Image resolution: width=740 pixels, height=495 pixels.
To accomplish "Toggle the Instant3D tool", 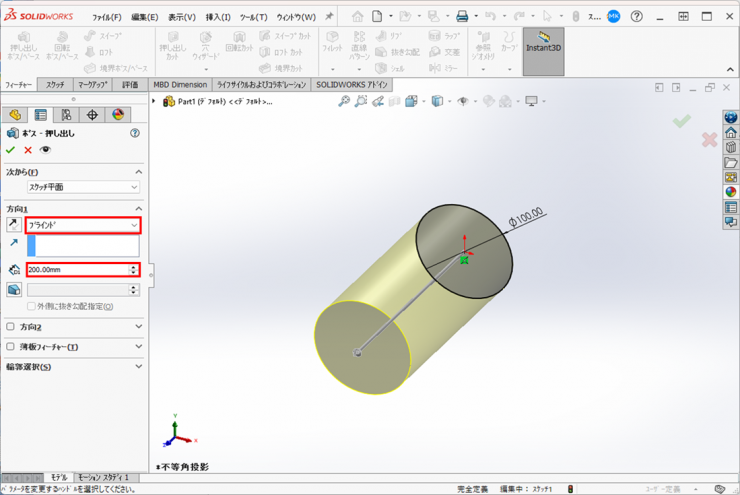I will tap(543, 51).
